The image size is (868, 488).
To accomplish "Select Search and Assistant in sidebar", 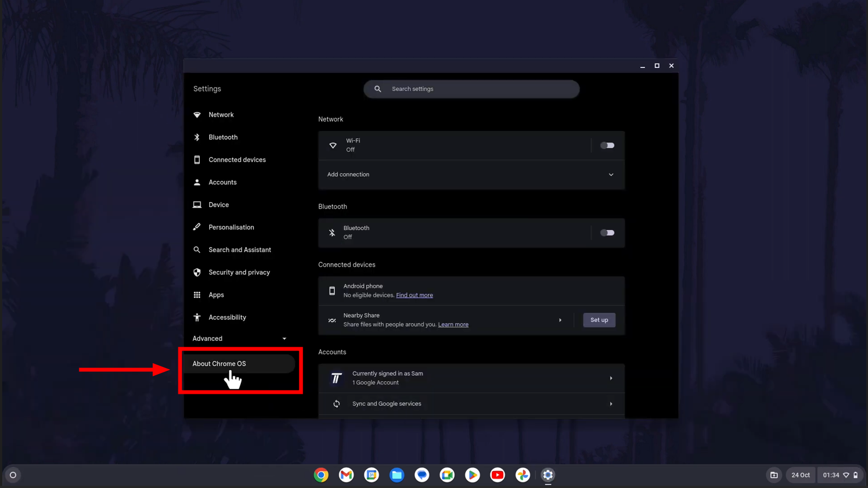I will [239, 250].
